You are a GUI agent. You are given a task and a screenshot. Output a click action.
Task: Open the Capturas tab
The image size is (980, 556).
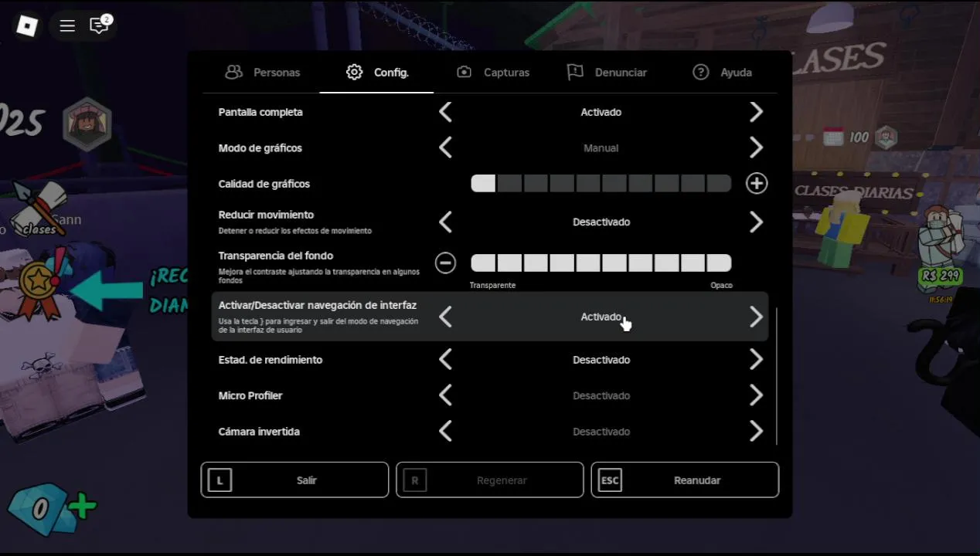492,72
